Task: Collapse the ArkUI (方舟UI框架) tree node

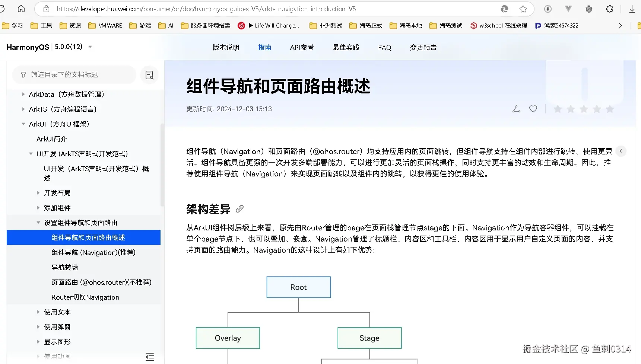Action: click(x=23, y=124)
